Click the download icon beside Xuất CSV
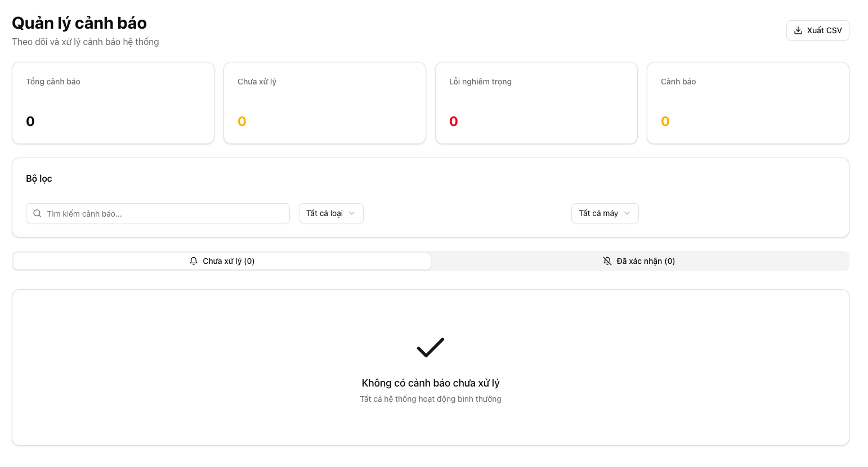The image size is (868, 467). (798, 30)
